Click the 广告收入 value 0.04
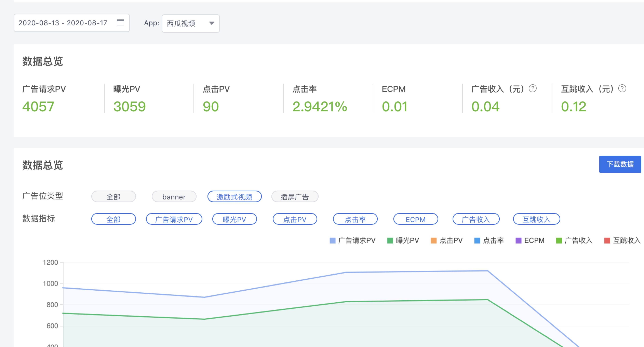The height and width of the screenshot is (347, 644). (486, 107)
